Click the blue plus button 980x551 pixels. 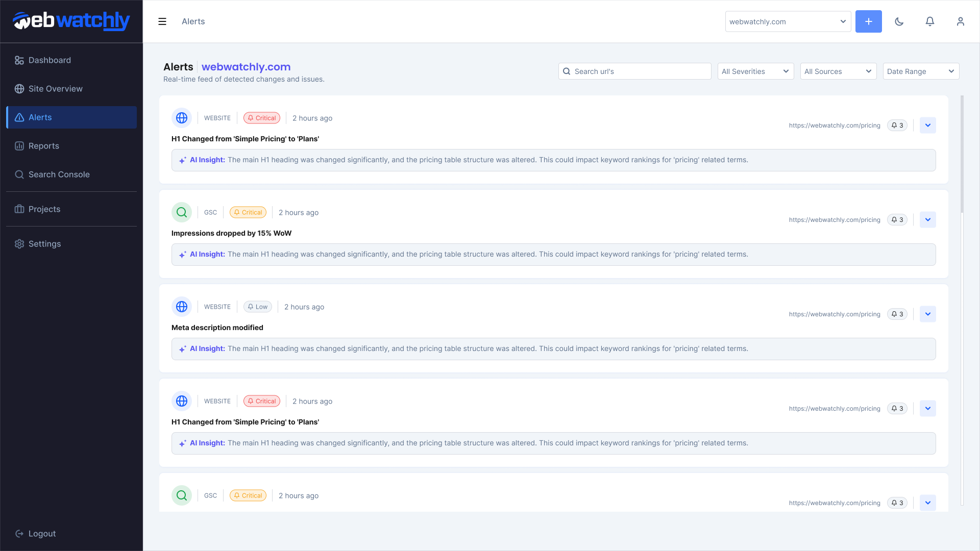[x=869, y=21]
